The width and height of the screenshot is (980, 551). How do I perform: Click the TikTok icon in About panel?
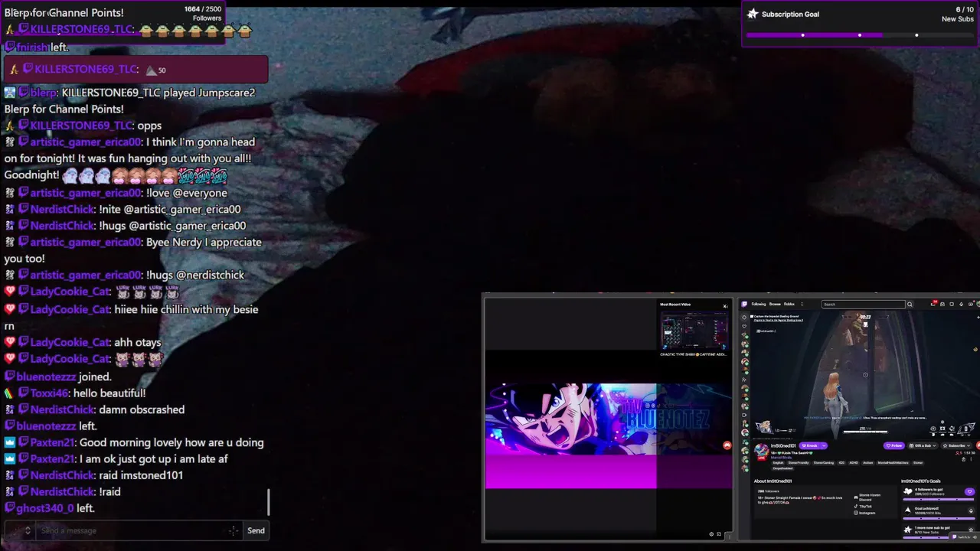856,506
